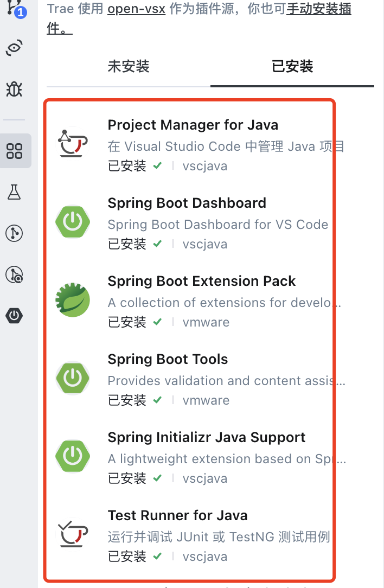Click vmware publisher of Spring Boot Tools
Viewport: 384px width, 588px height.
206,400
